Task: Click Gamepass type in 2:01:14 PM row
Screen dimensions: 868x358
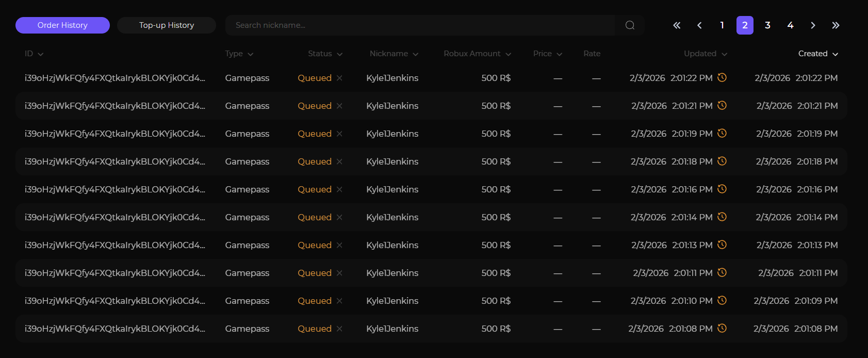Action: 247,217
